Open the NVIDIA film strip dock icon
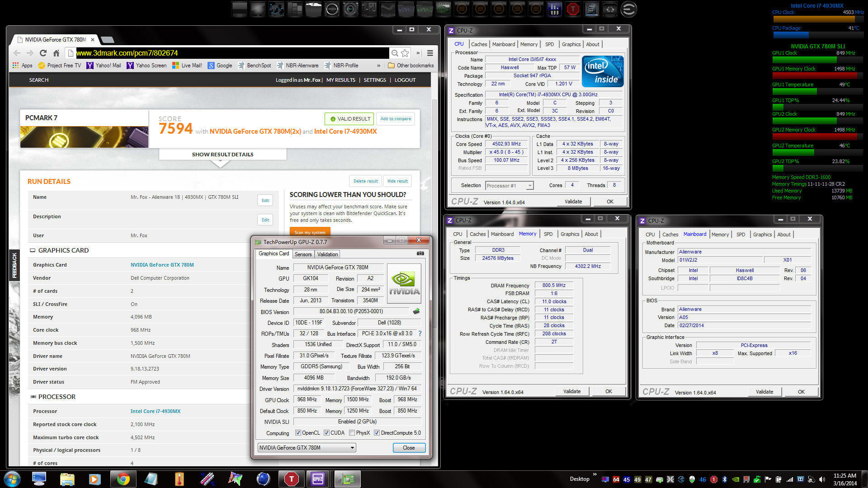 443,9
